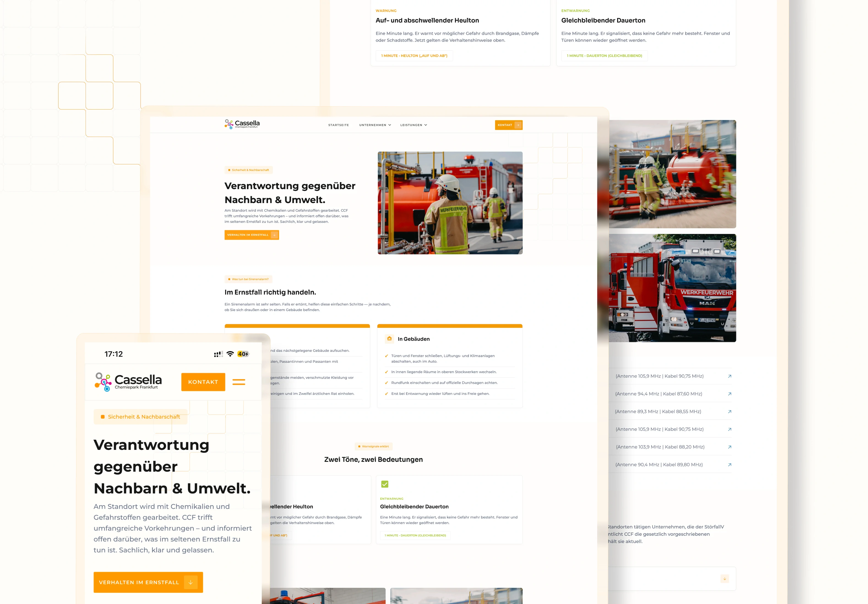
Task: Click the Was tun bei Sirenenalarm? tag
Action: point(248,279)
